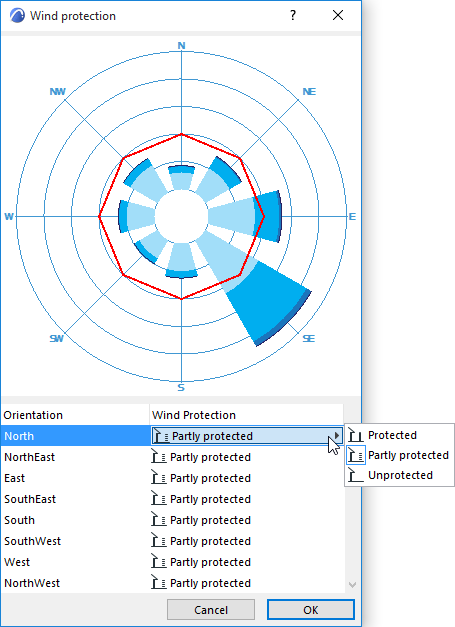Click the N label on wind rose
The height and width of the screenshot is (627, 455).
point(182,46)
